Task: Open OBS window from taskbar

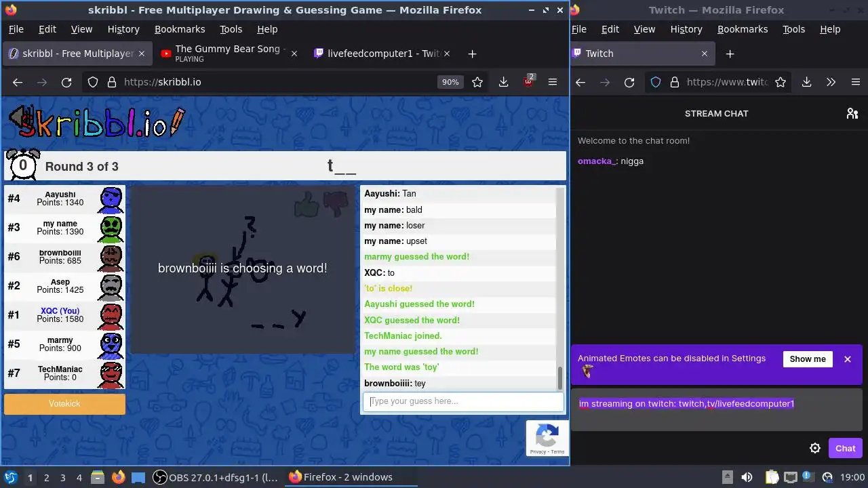Action: click(x=216, y=477)
